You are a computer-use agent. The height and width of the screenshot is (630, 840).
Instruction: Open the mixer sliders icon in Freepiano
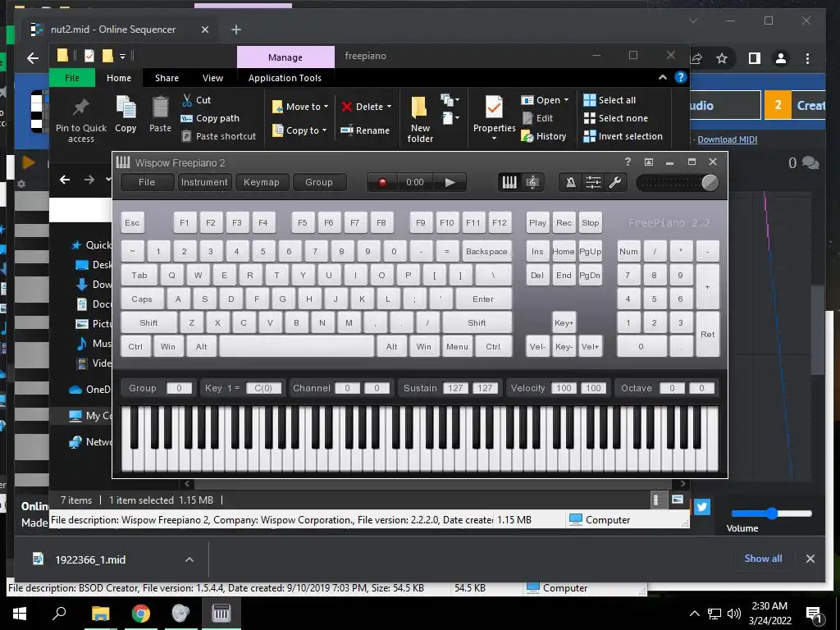(x=593, y=183)
